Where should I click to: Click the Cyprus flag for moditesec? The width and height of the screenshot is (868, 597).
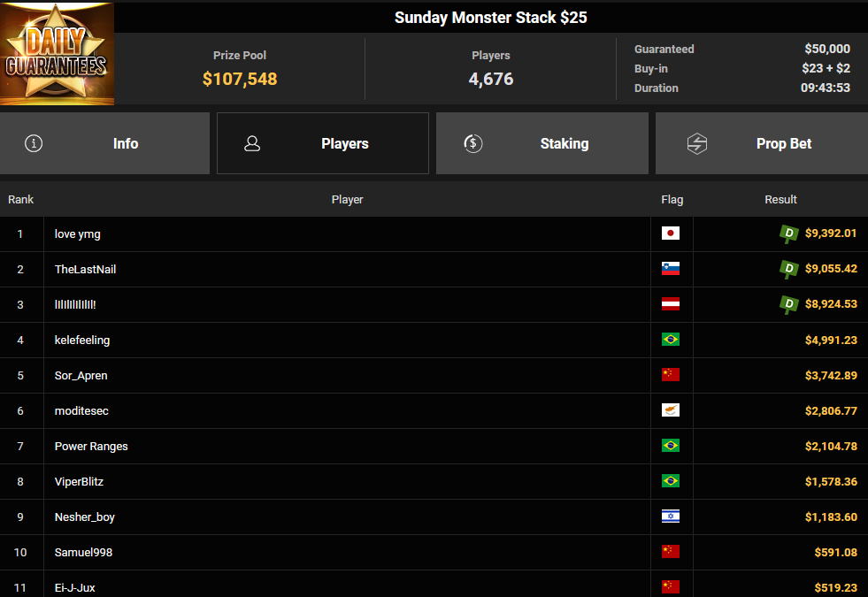click(x=671, y=410)
